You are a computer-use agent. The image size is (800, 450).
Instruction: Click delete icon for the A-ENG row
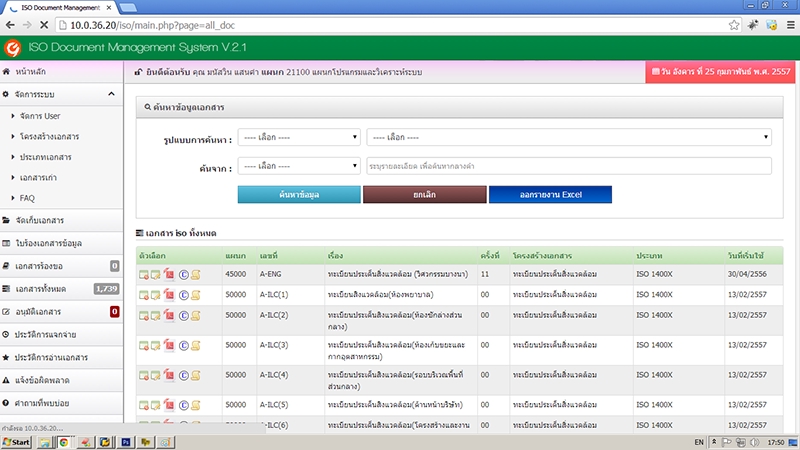(144, 274)
